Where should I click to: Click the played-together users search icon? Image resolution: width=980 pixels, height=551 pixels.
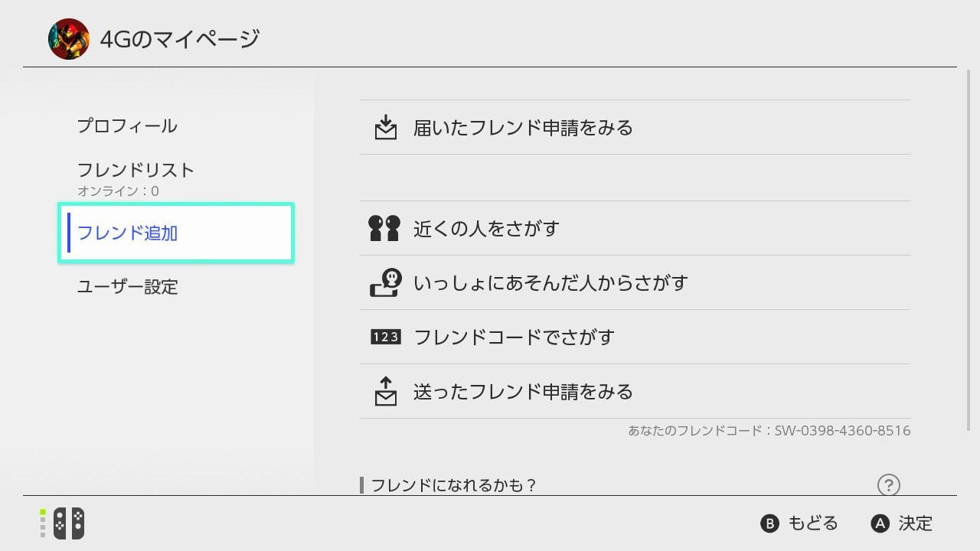point(385,282)
